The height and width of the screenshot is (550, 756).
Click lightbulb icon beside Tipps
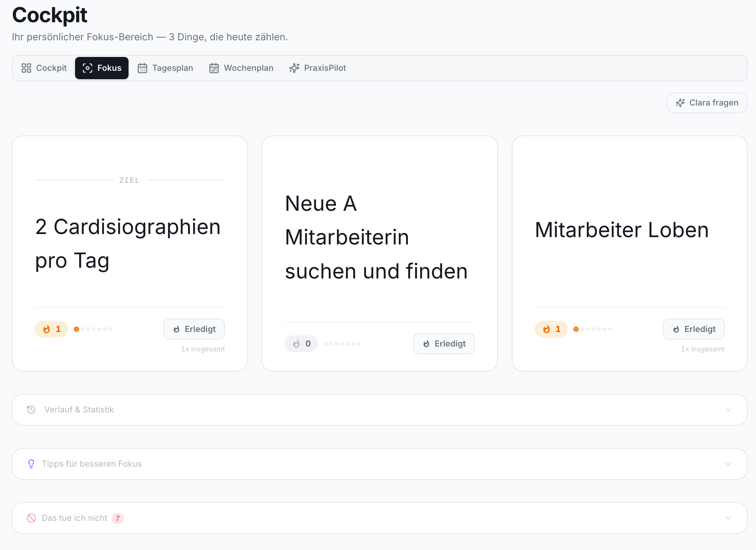click(31, 464)
